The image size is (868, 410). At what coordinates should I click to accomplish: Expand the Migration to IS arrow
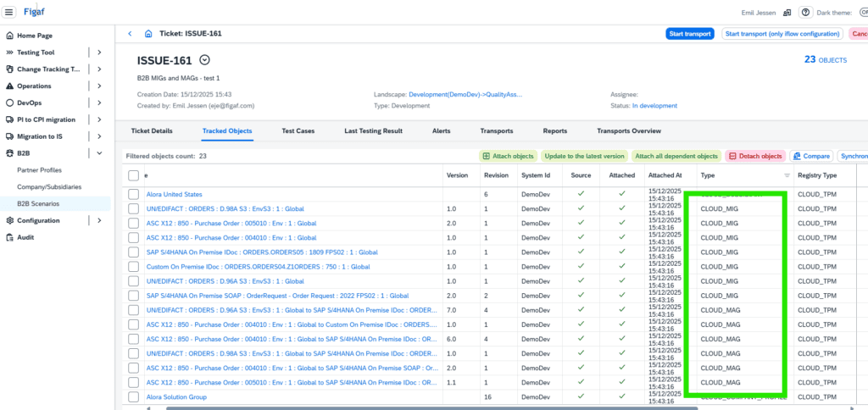point(99,136)
